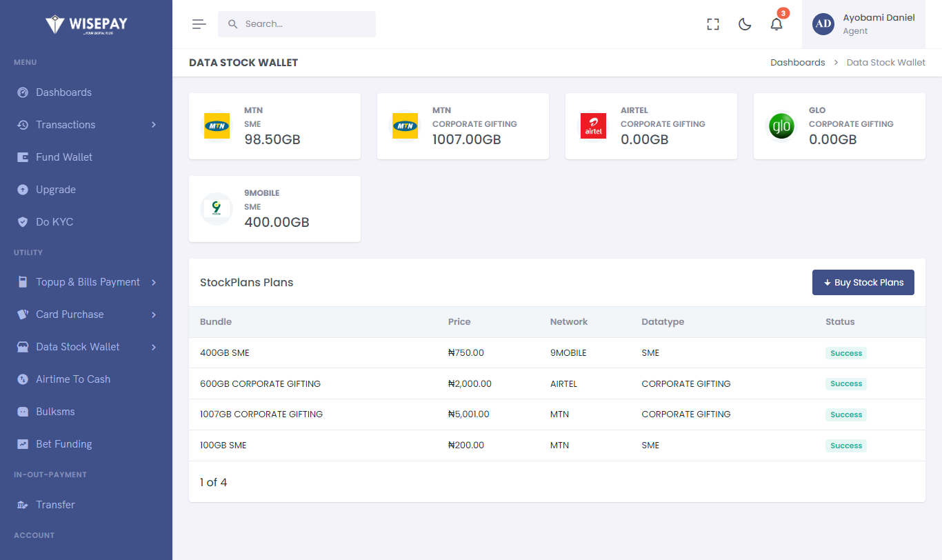Viewport: 942px width, 560px height.
Task: Click the MTN SME stock card logo
Action: (217, 126)
